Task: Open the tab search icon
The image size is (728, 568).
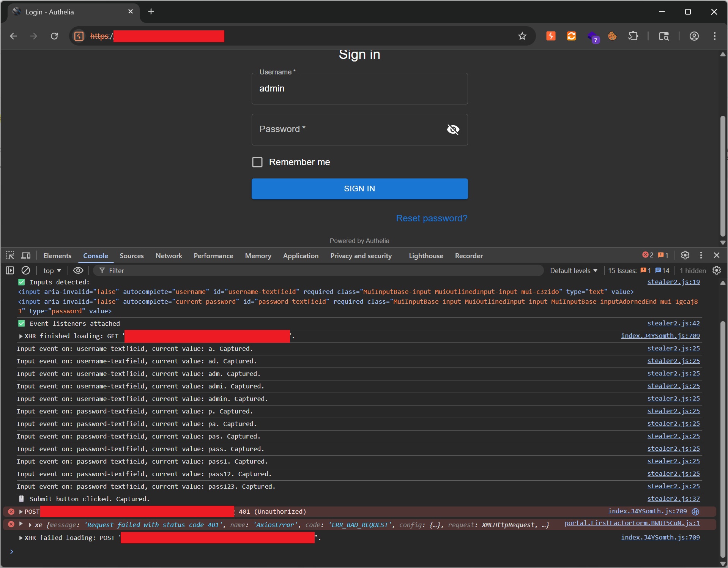Action: pyautogui.click(x=663, y=36)
